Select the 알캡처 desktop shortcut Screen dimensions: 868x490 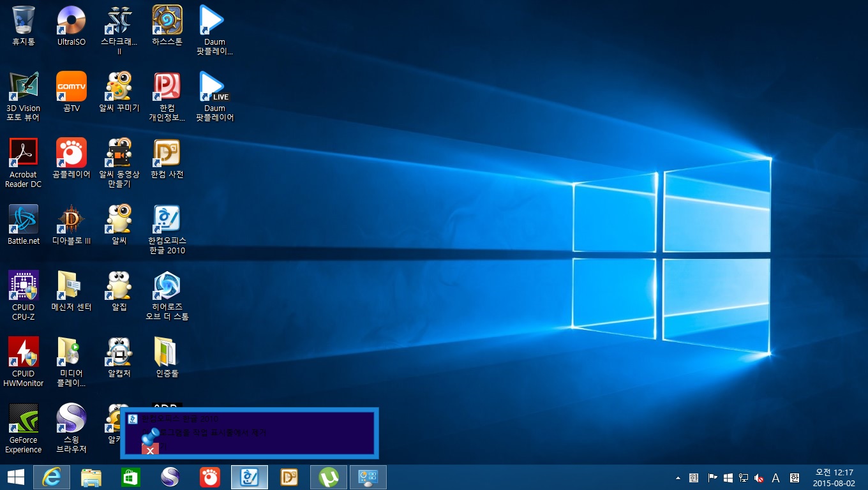[x=119, y=358]
